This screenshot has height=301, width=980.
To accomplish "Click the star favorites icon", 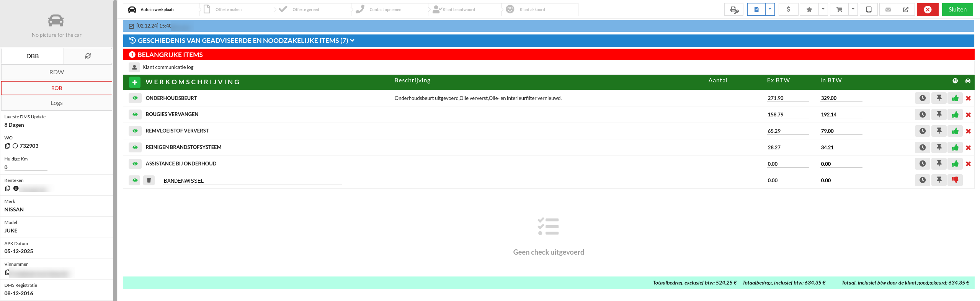I will [809, 10].
